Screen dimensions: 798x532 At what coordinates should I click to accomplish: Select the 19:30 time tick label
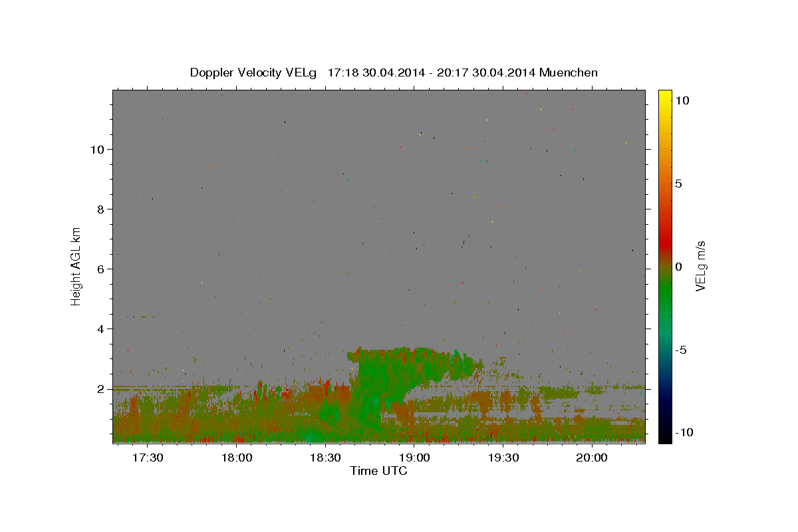tap(503, 458)
